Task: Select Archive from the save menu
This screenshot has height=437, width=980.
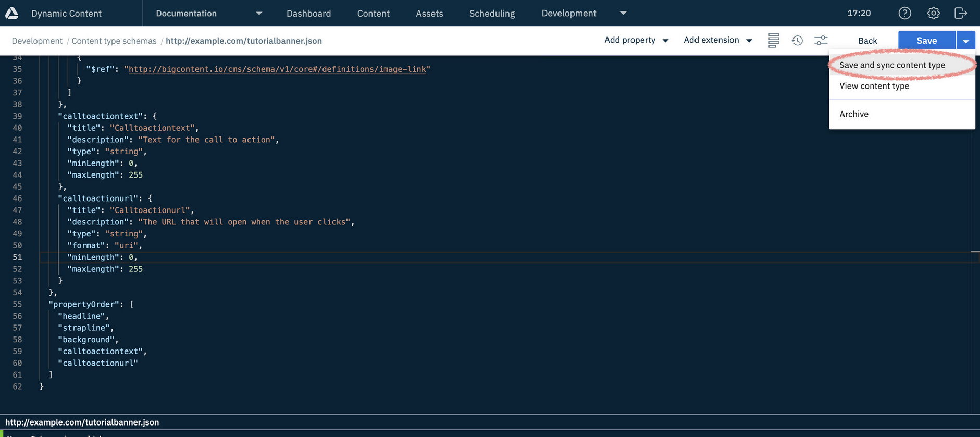Action: click(902, 114)
